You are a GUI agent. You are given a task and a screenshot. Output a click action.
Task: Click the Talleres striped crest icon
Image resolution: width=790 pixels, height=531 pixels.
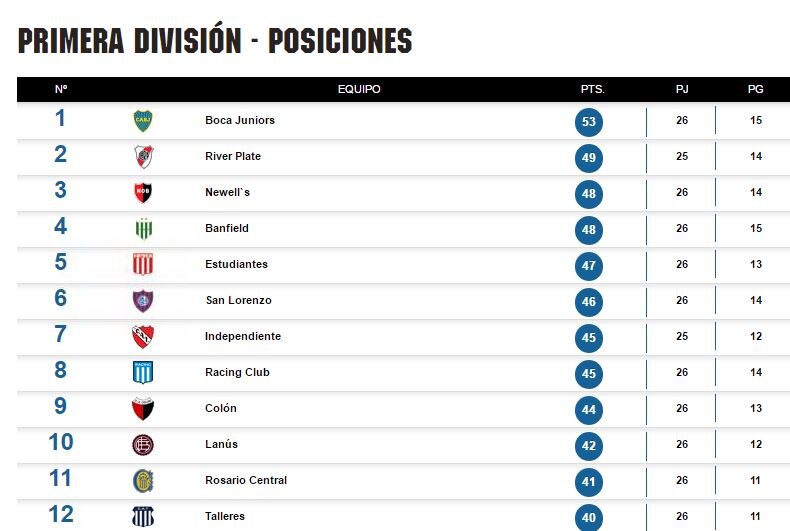143,517
